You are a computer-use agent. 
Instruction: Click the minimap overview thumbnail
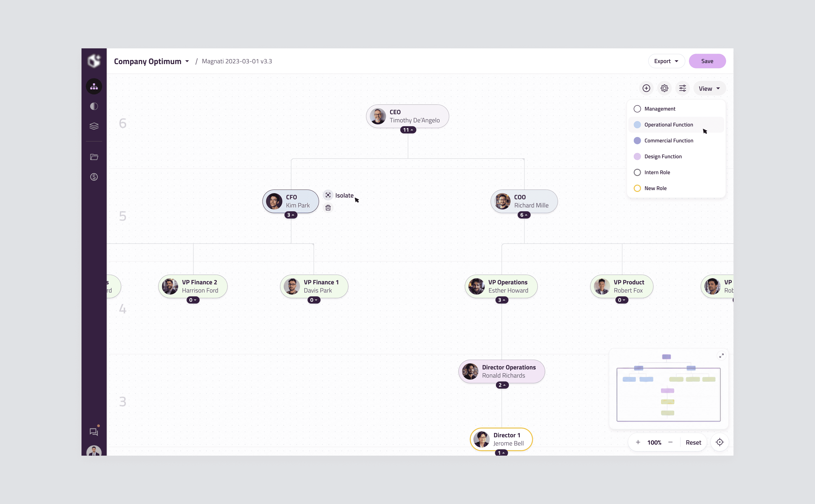click(668, 389)
